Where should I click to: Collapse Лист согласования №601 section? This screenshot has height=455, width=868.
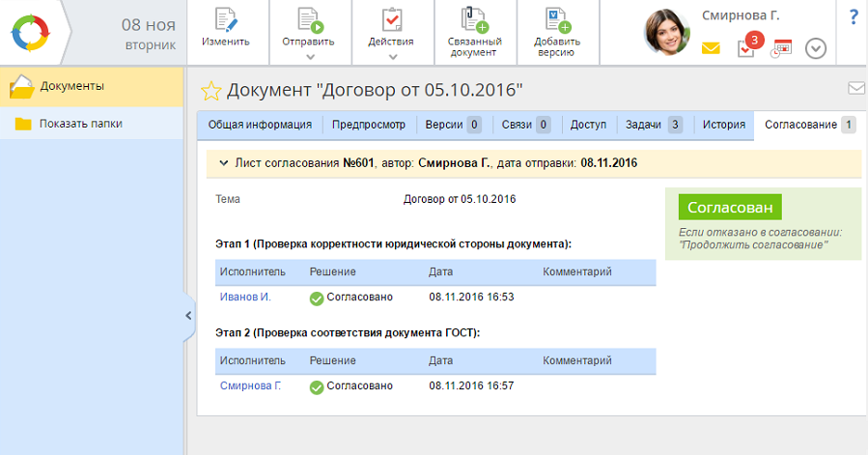tap(224, 164)
